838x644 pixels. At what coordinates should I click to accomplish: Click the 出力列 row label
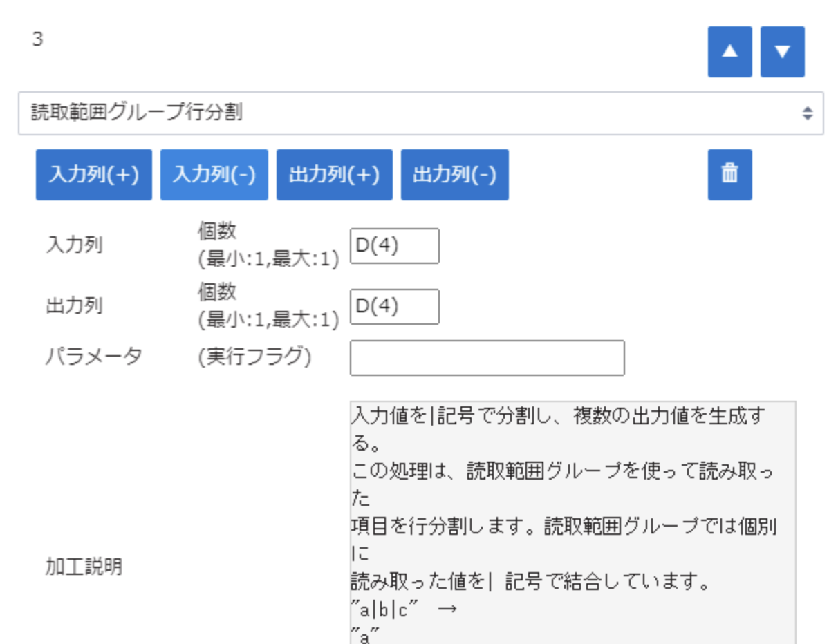coord(74,305)
